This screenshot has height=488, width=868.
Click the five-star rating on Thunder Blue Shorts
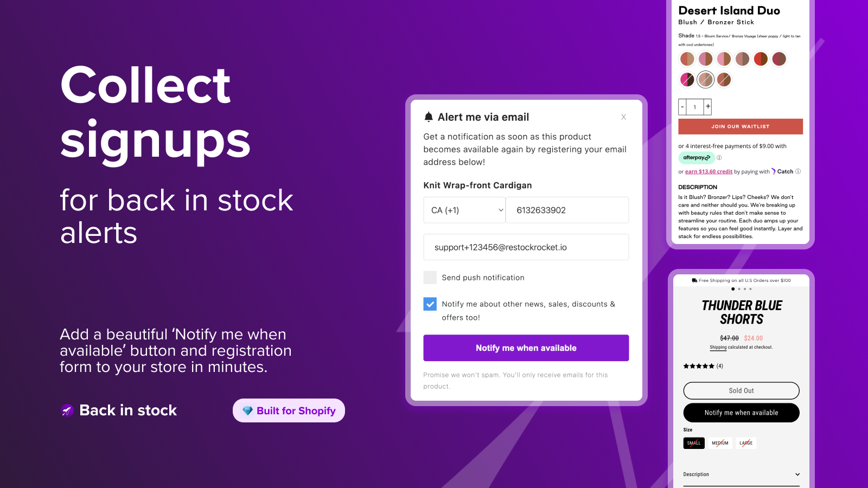(699, 366)
